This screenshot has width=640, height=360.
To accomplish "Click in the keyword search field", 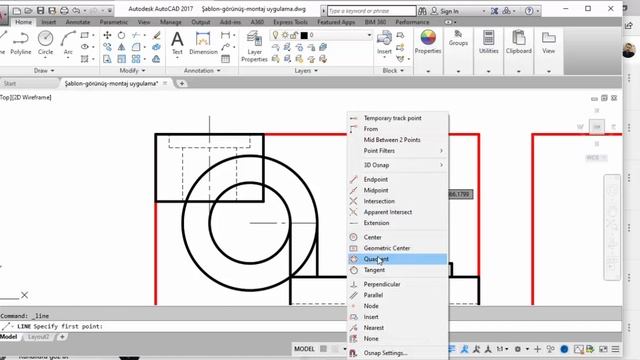I will (x=371, y=11).
